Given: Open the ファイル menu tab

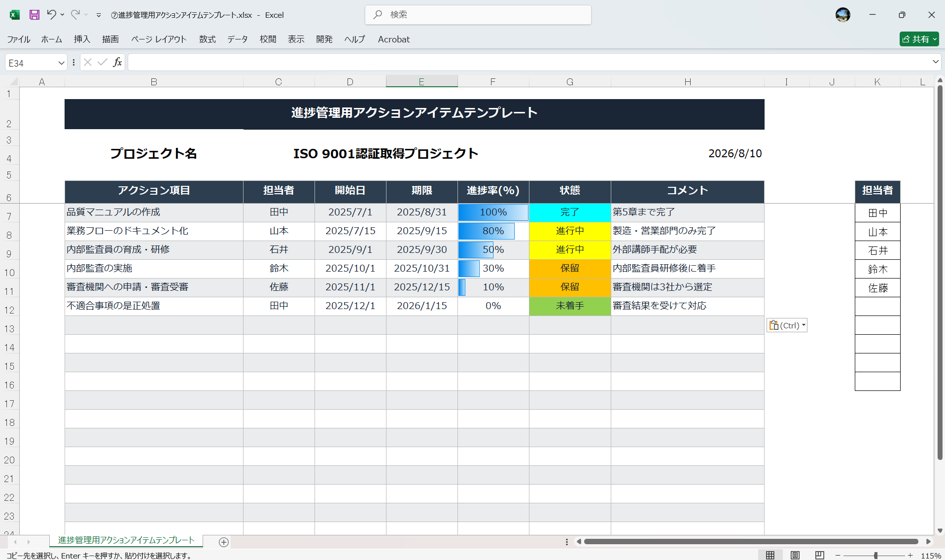Looking at the screenshot, I should [x=19, y=39].
